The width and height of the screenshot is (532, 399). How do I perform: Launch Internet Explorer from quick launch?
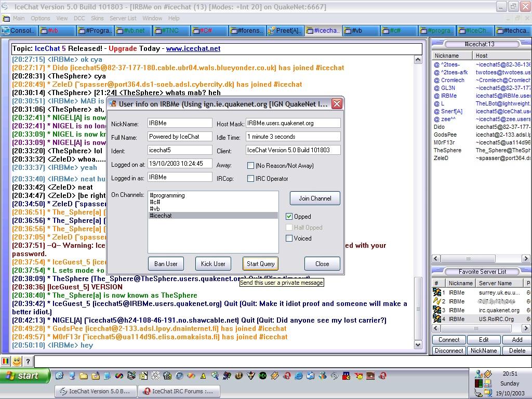click(299, 376)
